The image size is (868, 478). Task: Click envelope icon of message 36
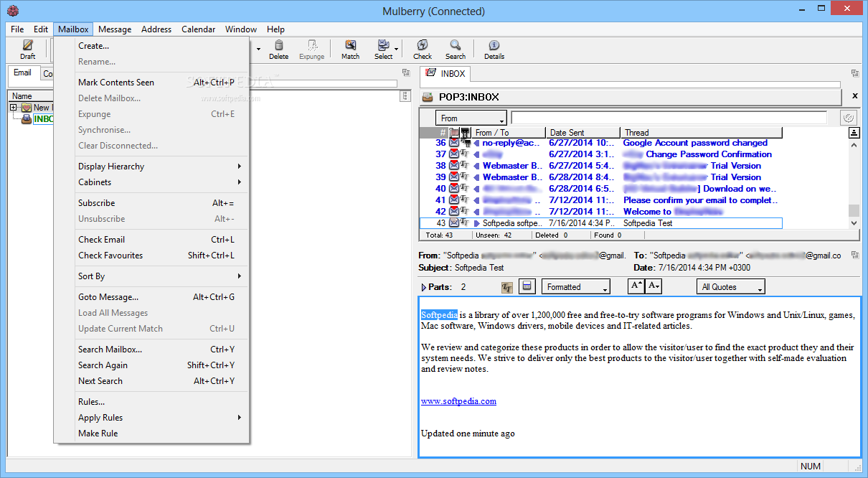tap(454, 143)
